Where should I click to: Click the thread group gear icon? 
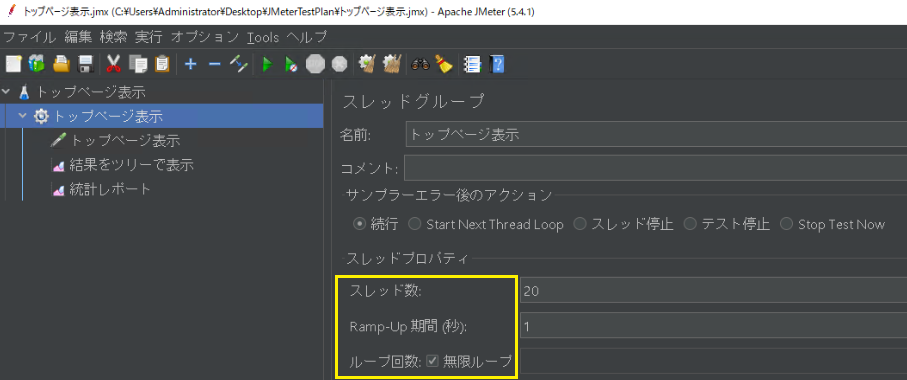tap(41, 116)
